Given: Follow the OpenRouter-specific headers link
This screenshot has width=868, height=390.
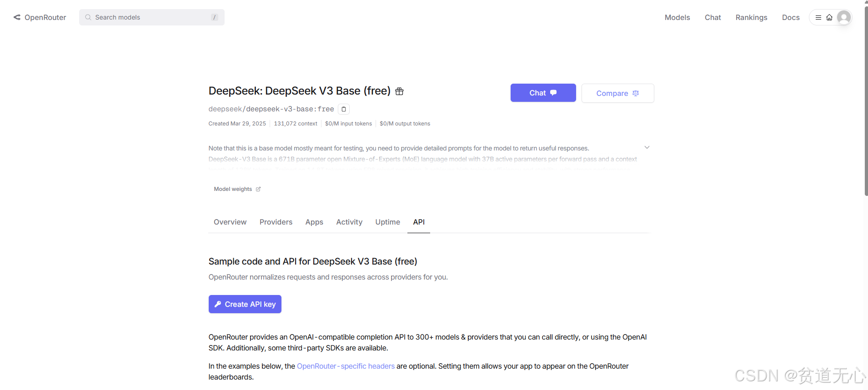Looking at the screenshot, I should pyautogui.click(x=346, y=366).
